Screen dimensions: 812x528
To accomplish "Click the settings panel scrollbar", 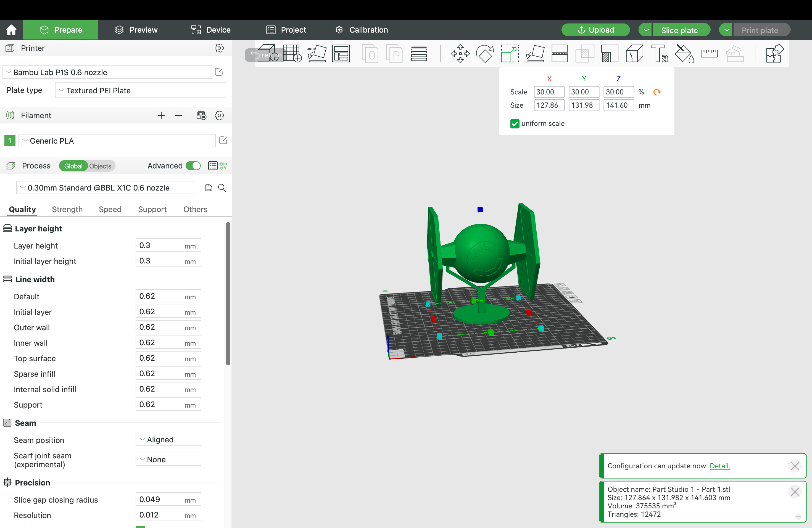I will [228, 293].
